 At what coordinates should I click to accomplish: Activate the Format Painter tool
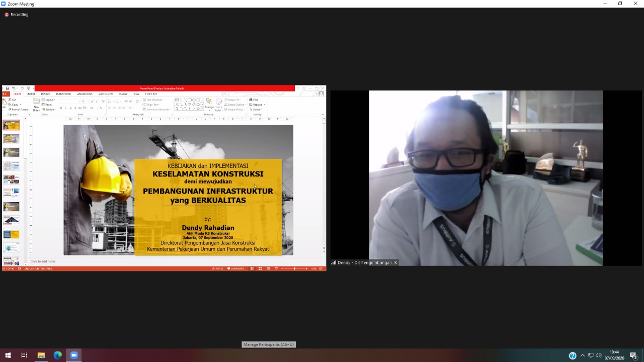coord(18,110)
